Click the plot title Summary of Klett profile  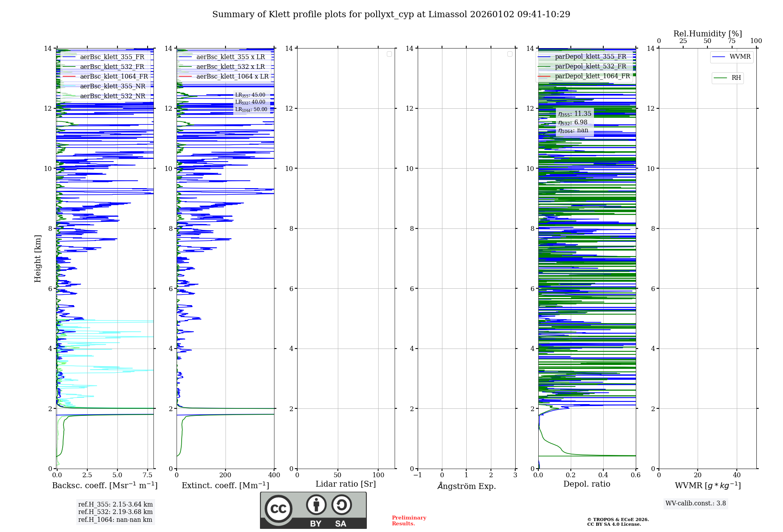(391, 14)
